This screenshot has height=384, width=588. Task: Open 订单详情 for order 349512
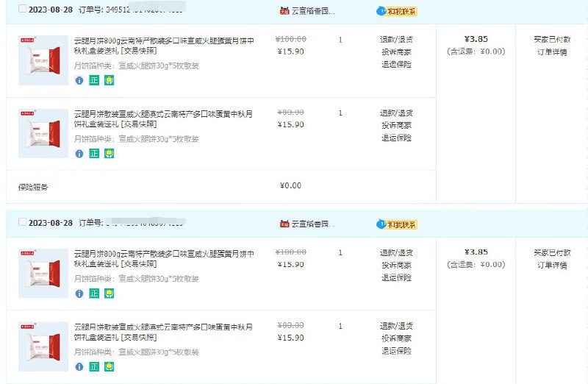552,51
